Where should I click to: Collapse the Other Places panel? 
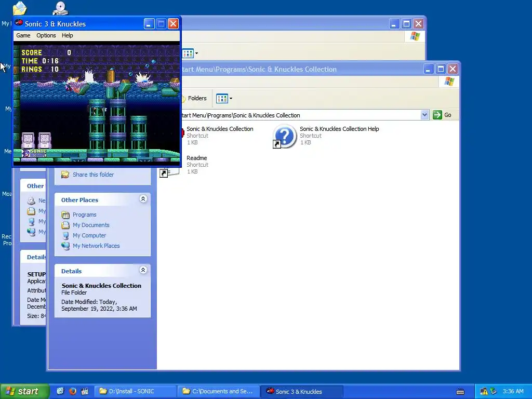pos(143,199)
